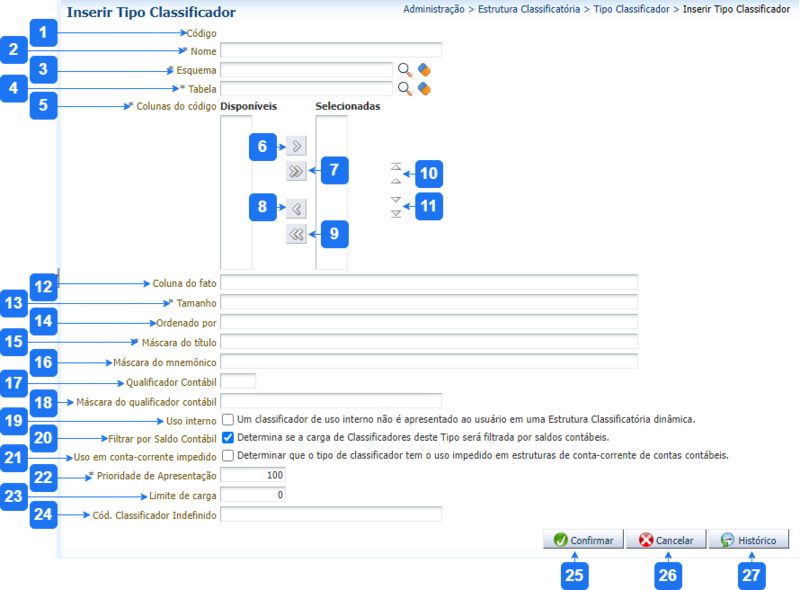The height and width of the screenshot is (590, 800).
Task: Uncheck Filtrar por Saldo Contábil
Action: (x=229, y=438)
